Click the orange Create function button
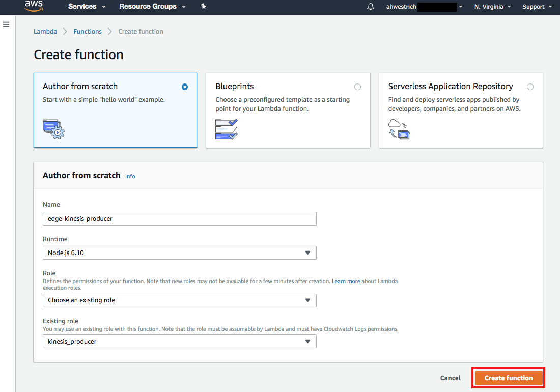 tap(509, 378)
